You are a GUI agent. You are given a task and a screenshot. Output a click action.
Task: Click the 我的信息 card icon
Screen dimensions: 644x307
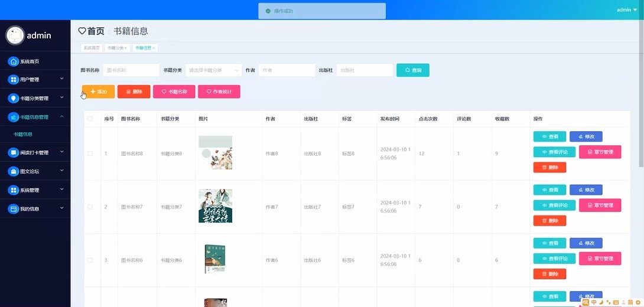[x=14, y=209]
